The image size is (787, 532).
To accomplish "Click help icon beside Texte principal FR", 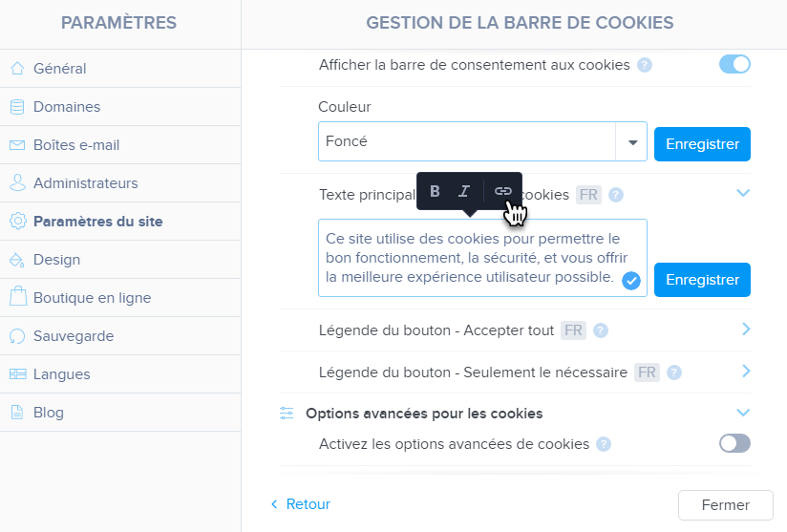I will (616, 195).
